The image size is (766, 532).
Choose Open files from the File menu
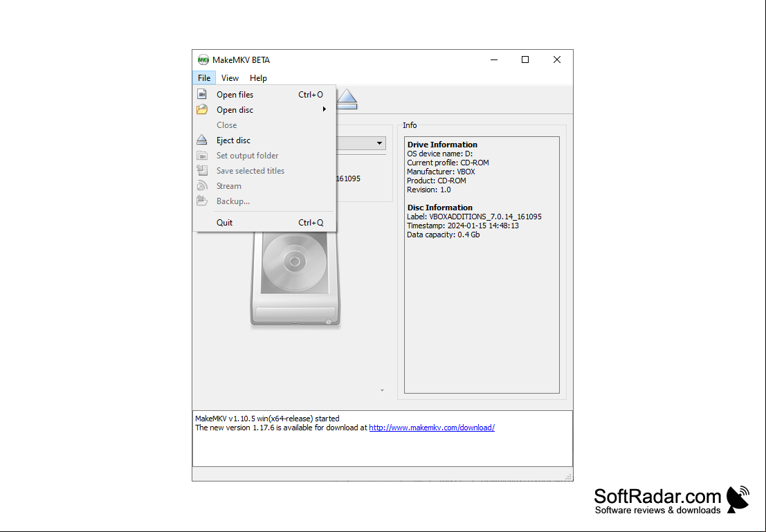[264, 94]
